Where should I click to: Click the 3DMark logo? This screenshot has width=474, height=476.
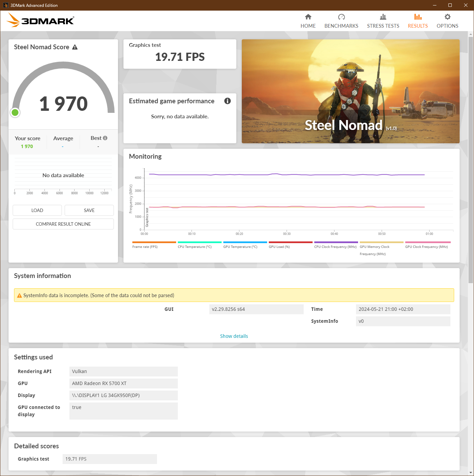point(41,20)
